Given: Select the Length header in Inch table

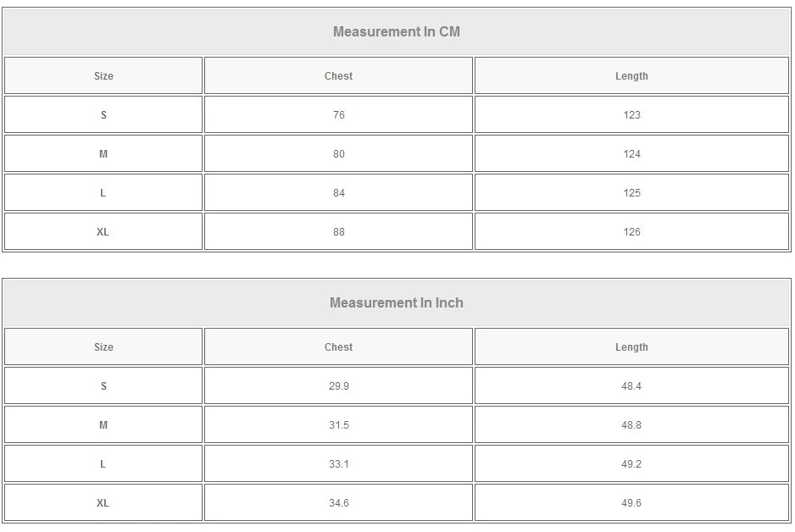Looking at the screenshot, I should click(x=631, y=347).
